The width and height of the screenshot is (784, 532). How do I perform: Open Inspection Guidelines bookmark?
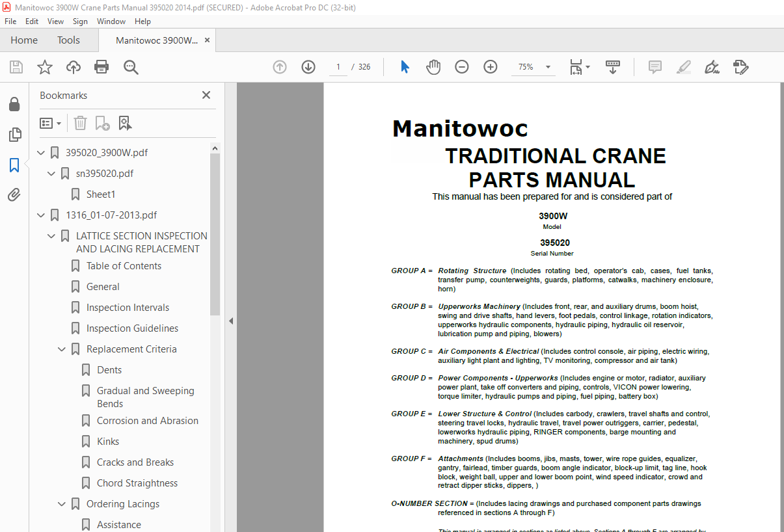coord(132,328)
